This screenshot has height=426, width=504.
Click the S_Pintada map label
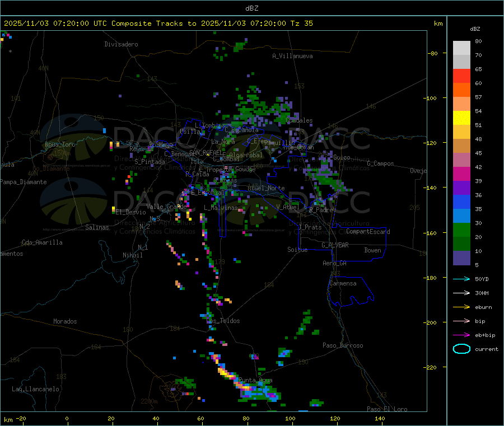tap(150, 162)
